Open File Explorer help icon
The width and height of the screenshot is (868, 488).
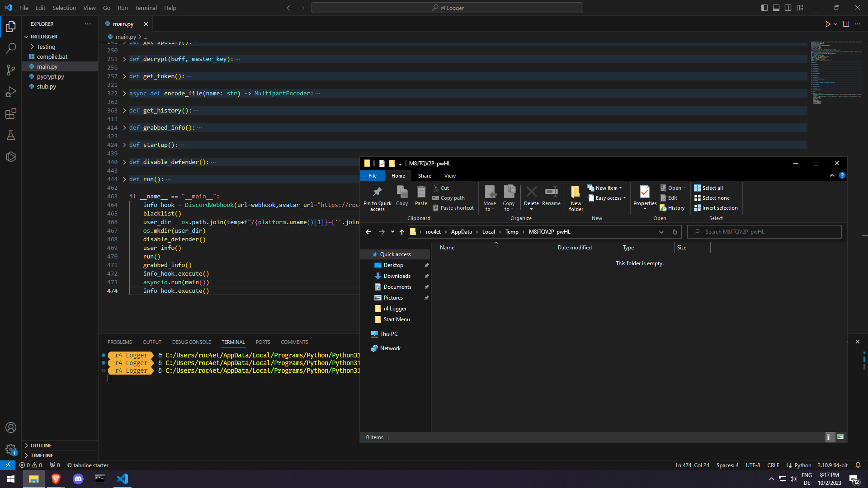[x=842, y=176]
